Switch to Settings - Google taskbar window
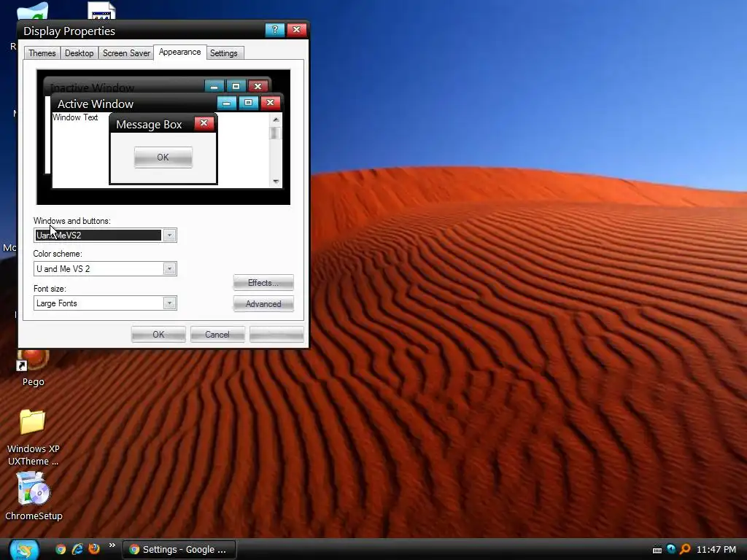The image size is (747, 560). click(x=179, y=550)
